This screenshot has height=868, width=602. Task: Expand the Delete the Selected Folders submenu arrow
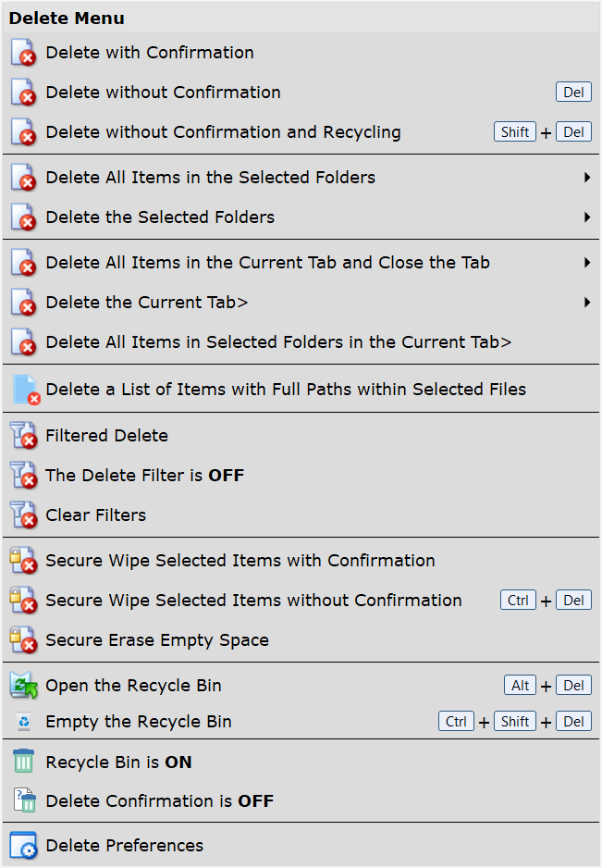[x=587, y=217]
